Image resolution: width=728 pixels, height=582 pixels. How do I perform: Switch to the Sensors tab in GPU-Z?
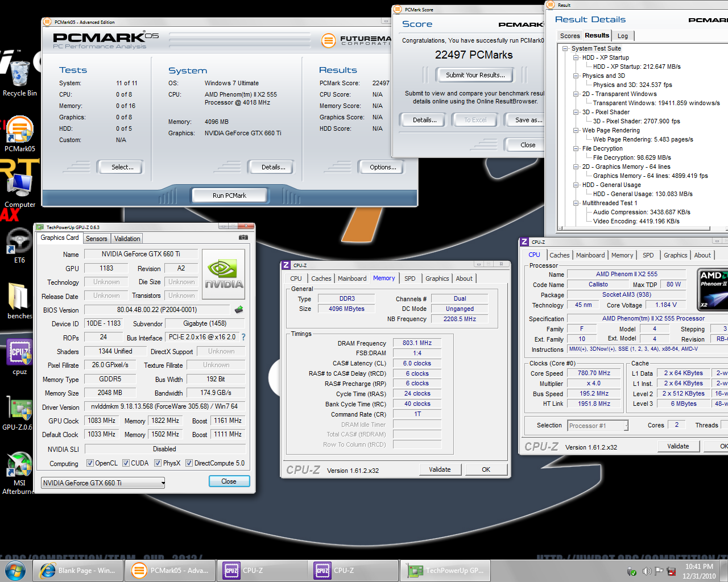pos(96,239)
